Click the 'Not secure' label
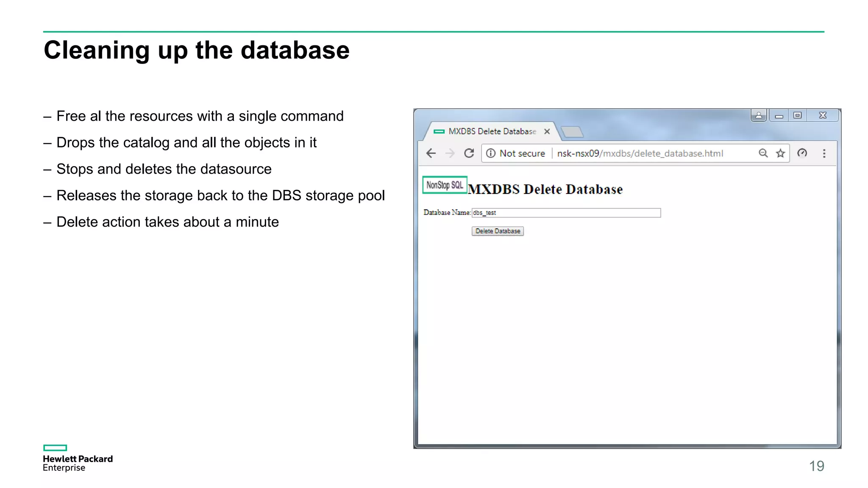This screenshot has height=488, width=868. [522, 153]
